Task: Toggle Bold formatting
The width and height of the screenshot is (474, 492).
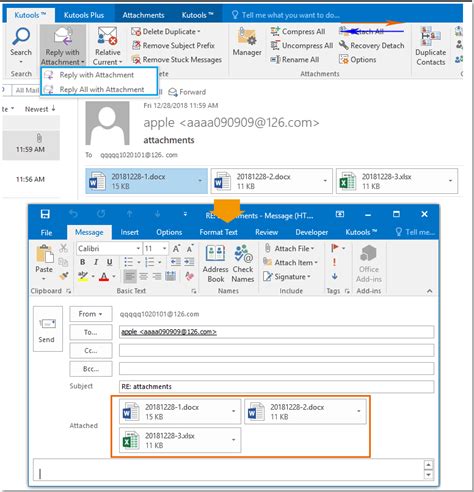Action: click(82, 262)
